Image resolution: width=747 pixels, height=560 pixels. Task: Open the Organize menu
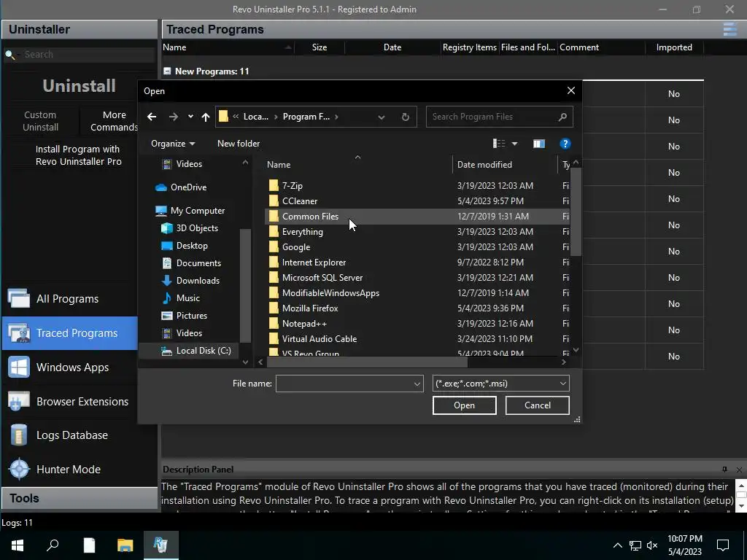[173, 144]
